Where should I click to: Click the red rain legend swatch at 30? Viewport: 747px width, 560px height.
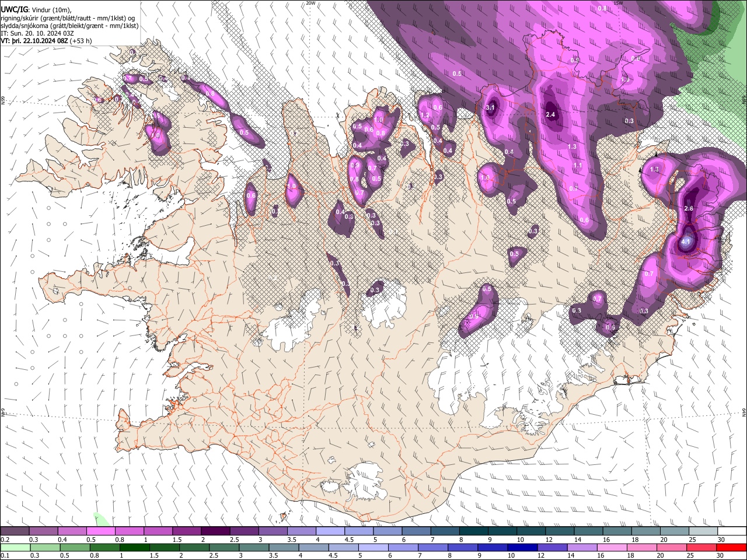[732, 547]
